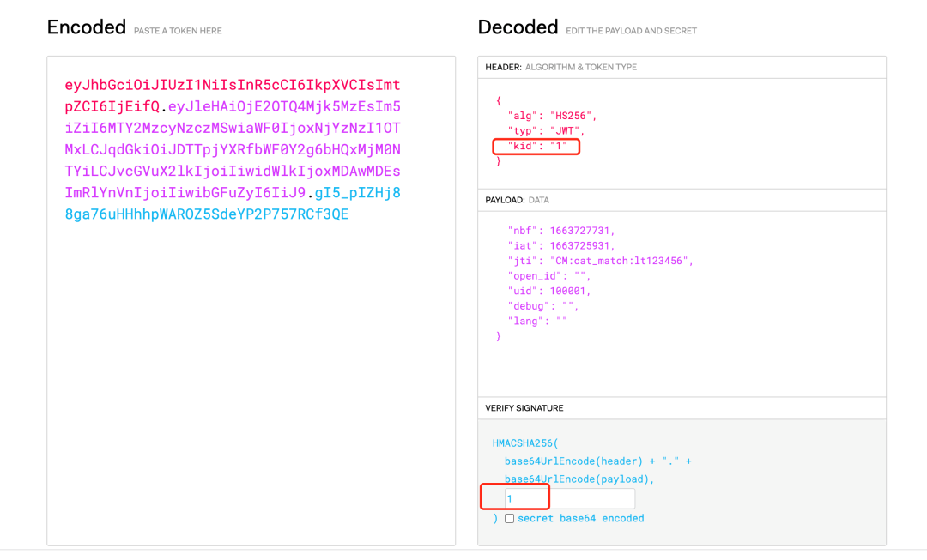Click the PAYLOAD: DATA section label
Screen dimensions: 927x560
tap(517, 200)
